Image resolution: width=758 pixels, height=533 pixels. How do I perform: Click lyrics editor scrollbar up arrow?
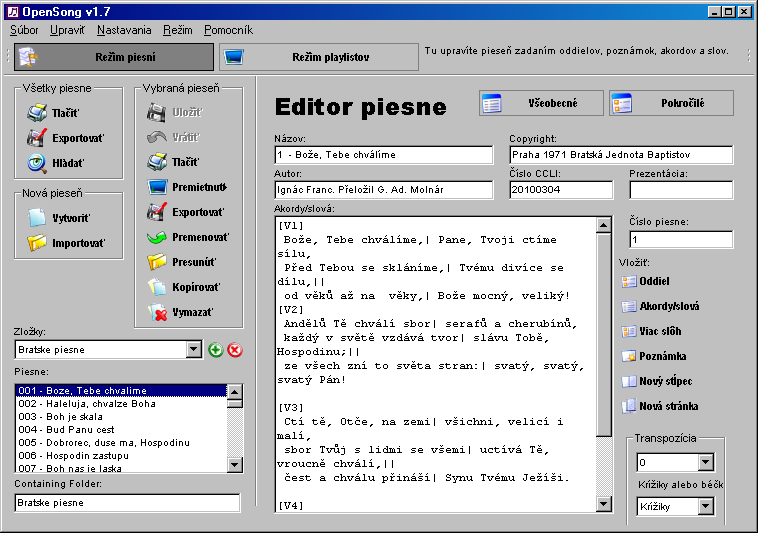tap(603, 225)
